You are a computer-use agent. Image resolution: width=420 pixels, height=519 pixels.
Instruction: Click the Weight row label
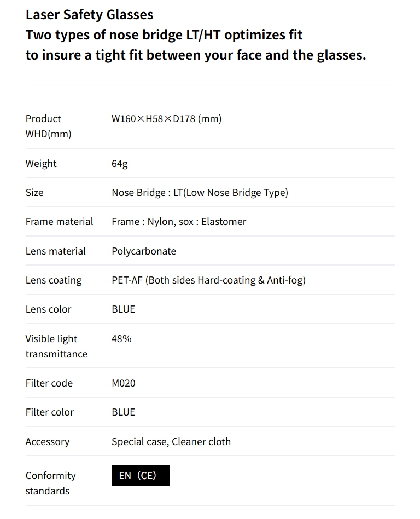coord(41,163)
